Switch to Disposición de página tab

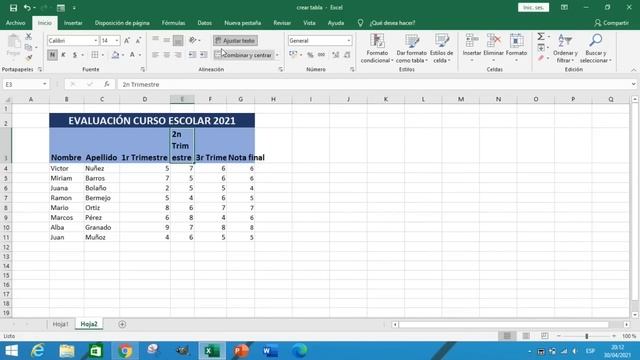click(122, 23)
